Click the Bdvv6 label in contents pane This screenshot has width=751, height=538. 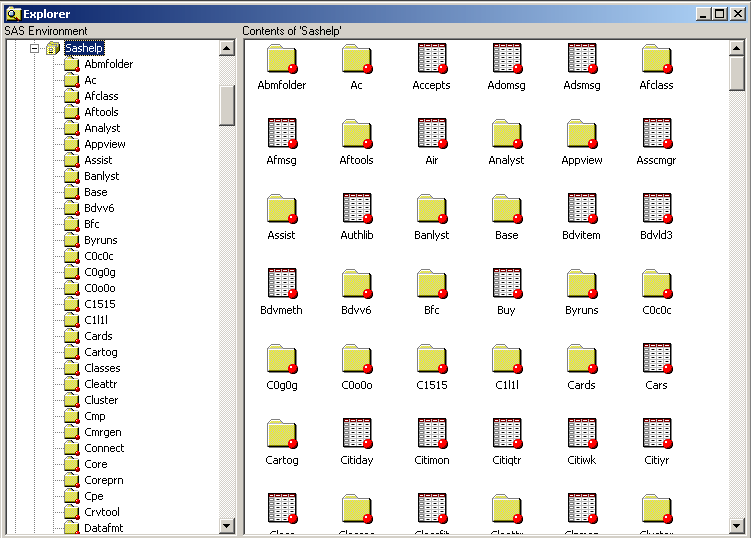tap(356, 310)
